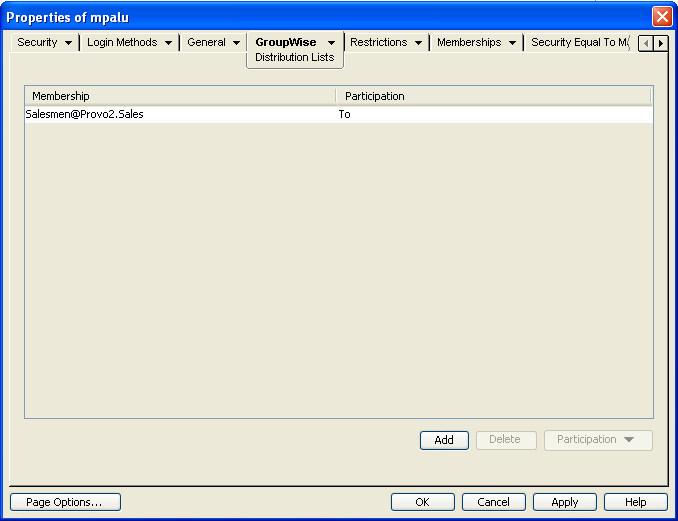Screen dimensions: 678x521
Task: Open Page Options
Action: coord(65,502)
